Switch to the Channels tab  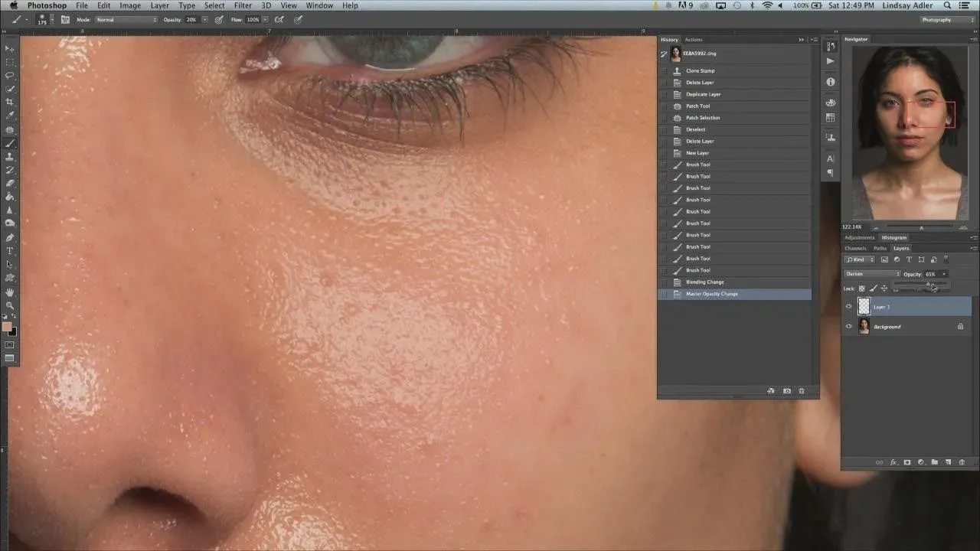(855, 249)
